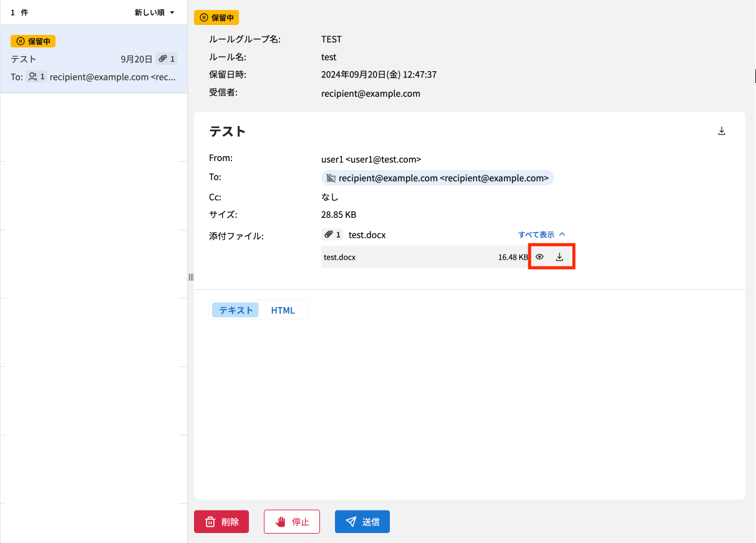This screenshot has height=543, width=756.
Task: Collapse attachments with すべて表示
Action: 541,235
